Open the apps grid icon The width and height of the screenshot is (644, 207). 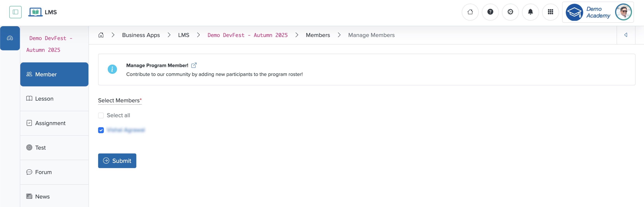point(551,12)
